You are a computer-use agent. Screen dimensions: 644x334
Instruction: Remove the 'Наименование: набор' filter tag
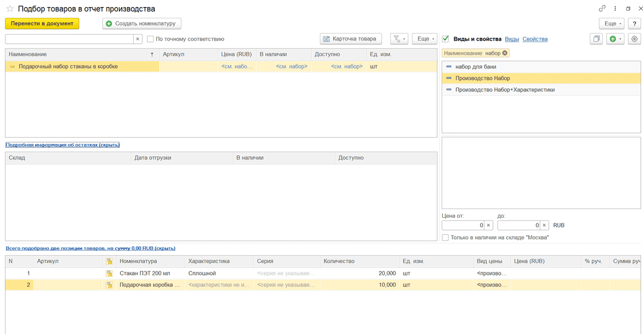click(x=505, y=53)
